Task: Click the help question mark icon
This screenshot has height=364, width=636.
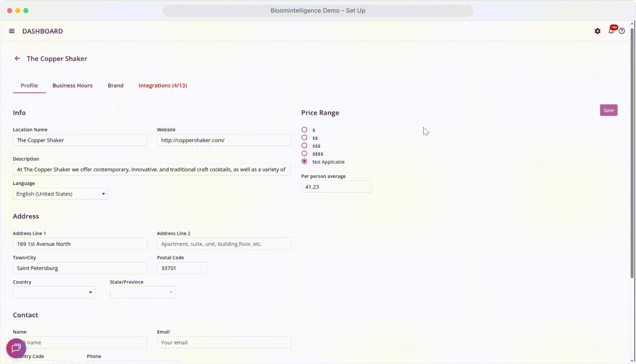Action: pos(622,31)
